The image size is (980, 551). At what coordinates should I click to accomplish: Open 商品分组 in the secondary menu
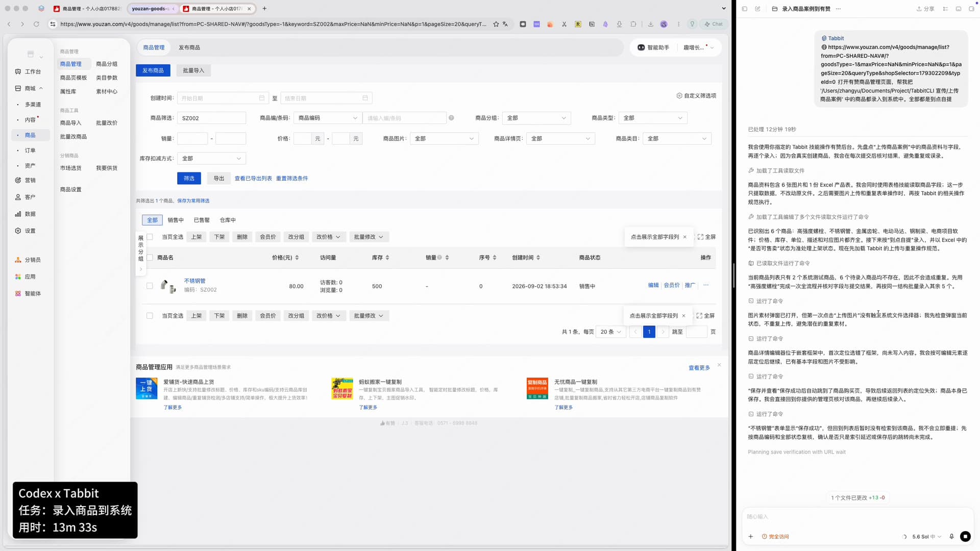coord(107,64)
